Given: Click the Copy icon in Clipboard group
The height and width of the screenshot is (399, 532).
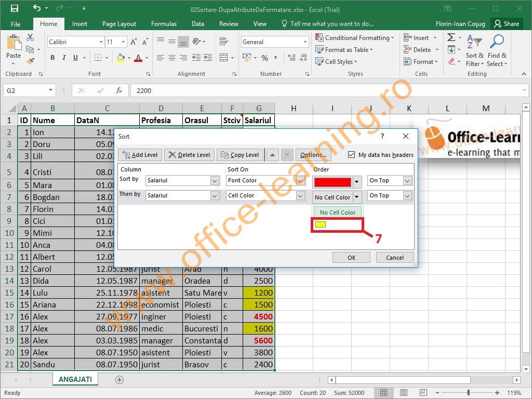Looking at the screenshot, I should coord(30,49).
